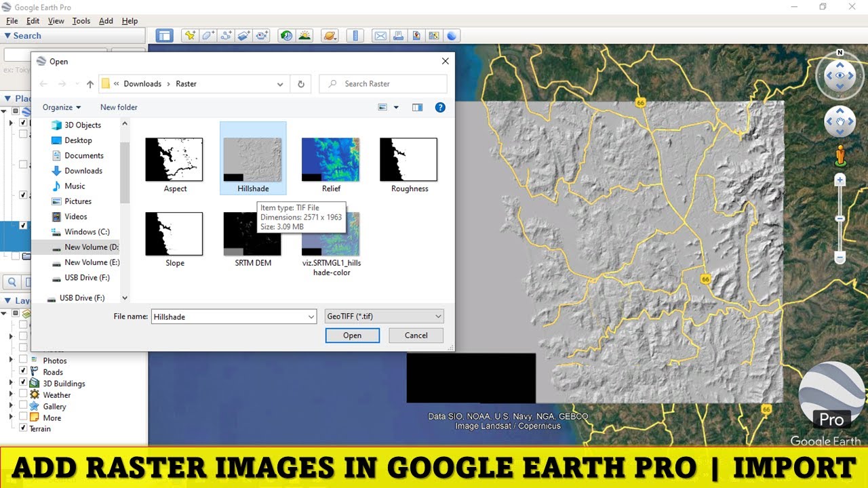Toggle the sidebar panel icon

[x=165, y=36]
